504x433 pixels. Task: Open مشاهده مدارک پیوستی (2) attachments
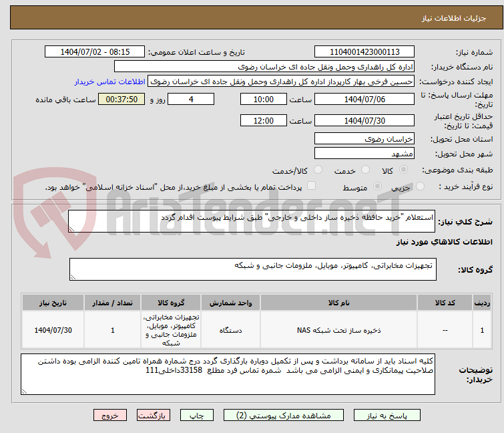[284, 415]
